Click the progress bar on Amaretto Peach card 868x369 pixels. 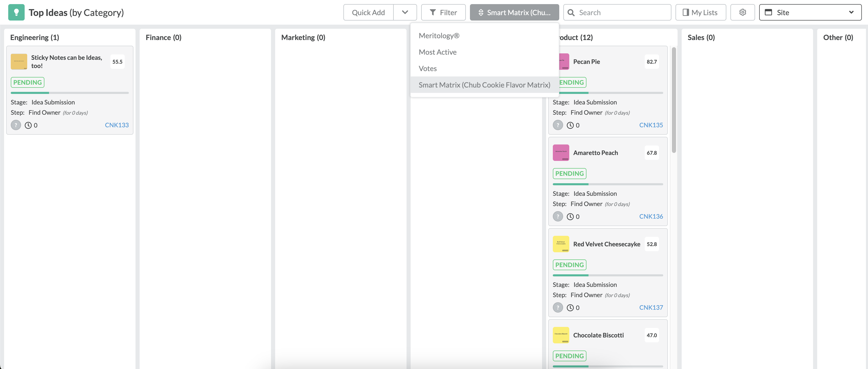[x=608, y=184]
